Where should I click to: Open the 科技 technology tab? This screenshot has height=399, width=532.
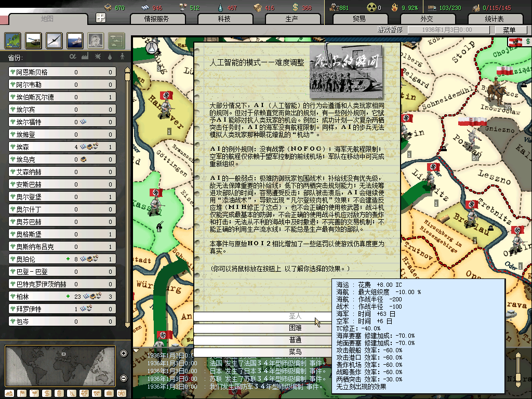click(224, 19)
